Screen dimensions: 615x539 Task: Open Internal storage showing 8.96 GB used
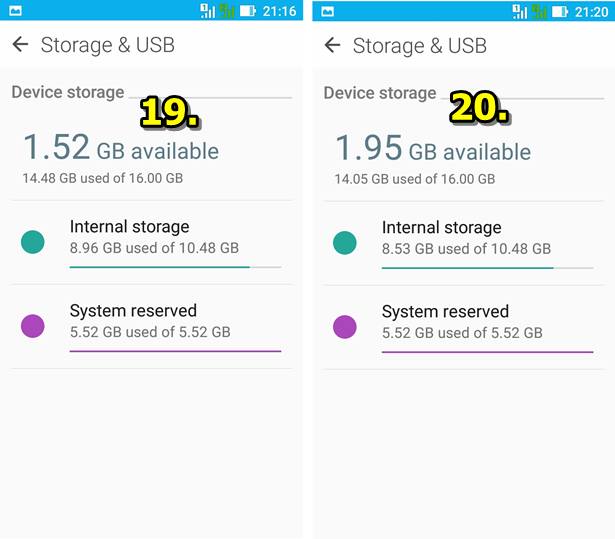(x=151, y=242)
